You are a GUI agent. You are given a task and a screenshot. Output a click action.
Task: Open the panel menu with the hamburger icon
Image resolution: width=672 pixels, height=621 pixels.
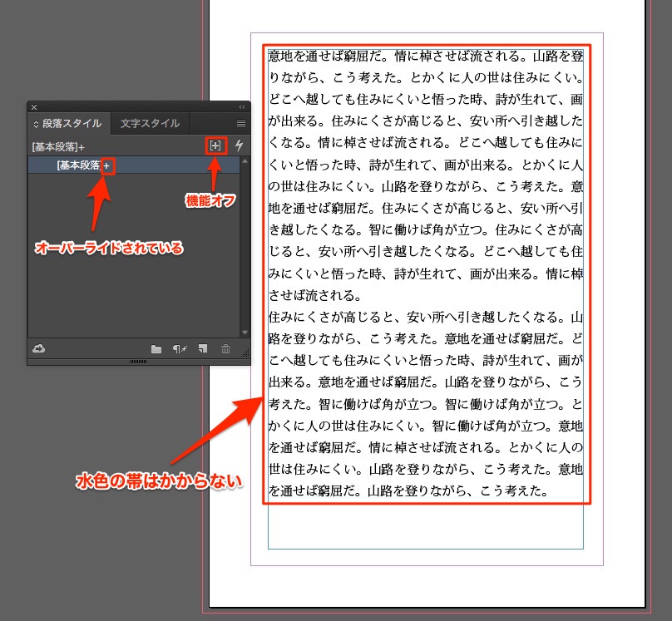pos(241,123)
